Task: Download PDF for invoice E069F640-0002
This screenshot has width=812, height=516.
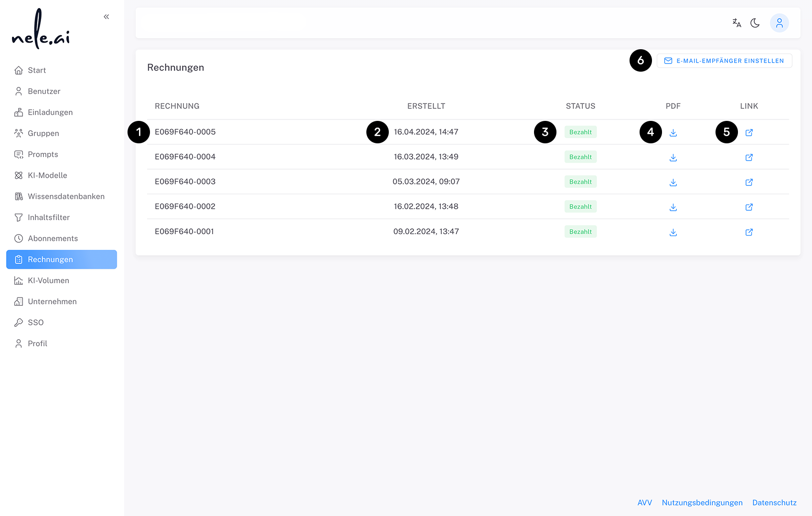Action: [673, 207]
